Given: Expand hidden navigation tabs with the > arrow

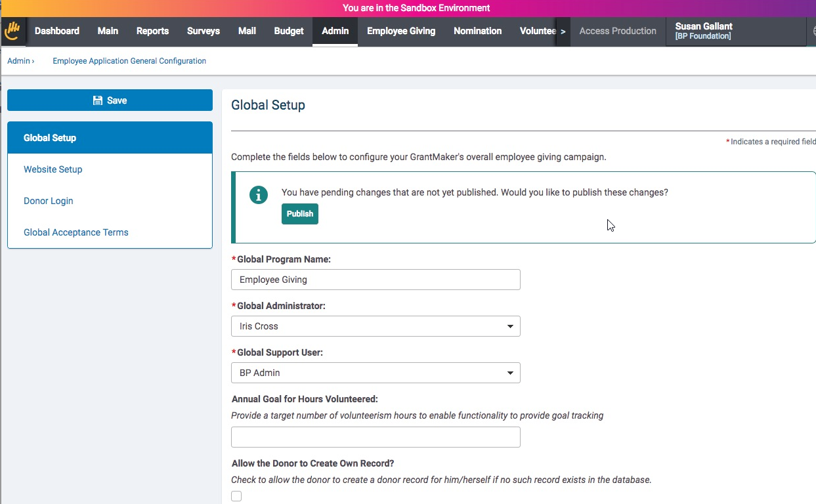Looking at the screenshot, I should (x=563, y=31).
